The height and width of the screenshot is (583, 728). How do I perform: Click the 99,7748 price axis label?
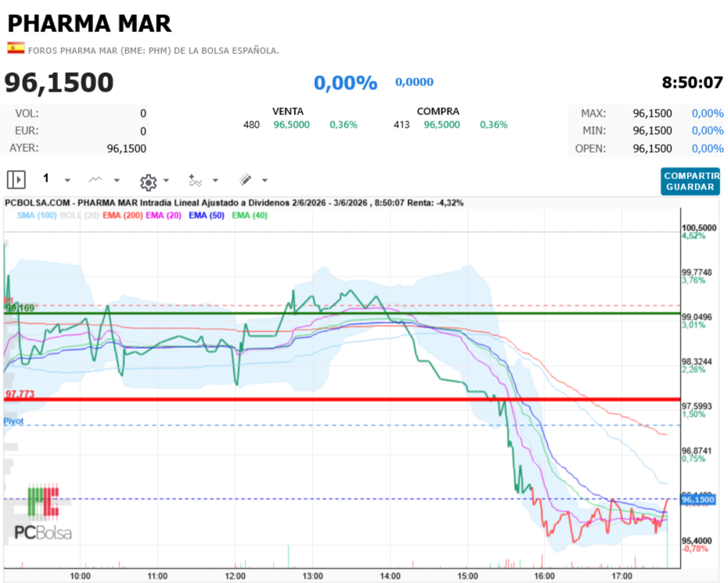tap(697, 272)
